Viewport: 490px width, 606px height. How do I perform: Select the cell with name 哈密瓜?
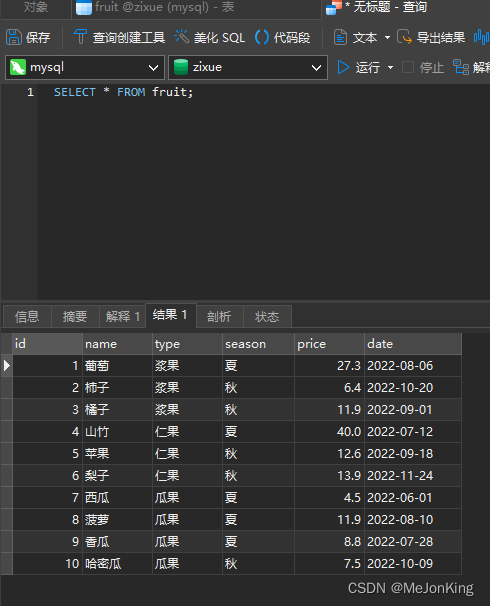pyautogui.click(x=117, y=564)
